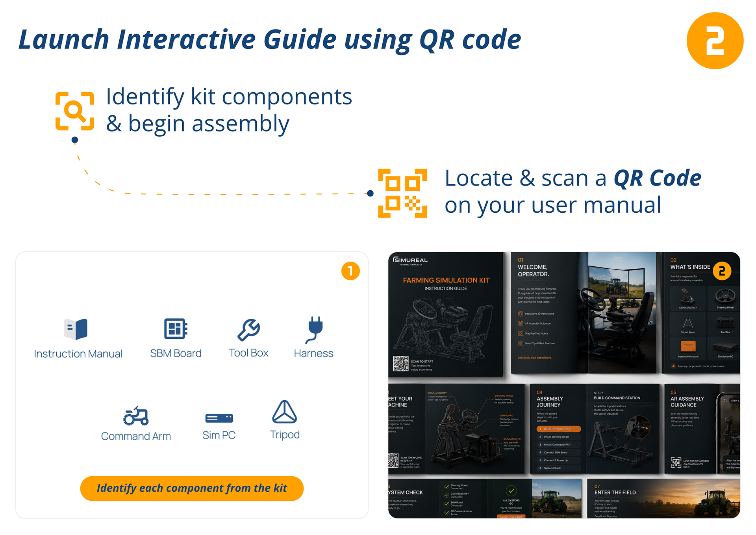
Task: Click the 'AR Assembly Guidance' page heading
Action: point(687,402)
